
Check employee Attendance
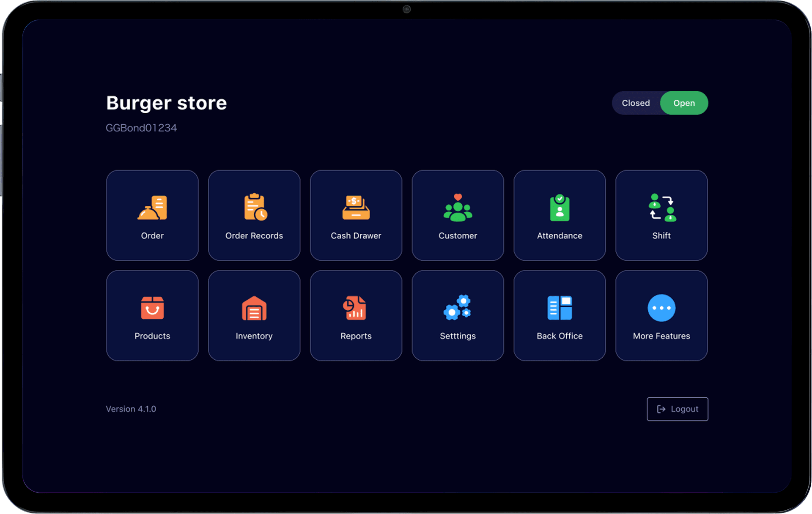click(x=559, y=215)
